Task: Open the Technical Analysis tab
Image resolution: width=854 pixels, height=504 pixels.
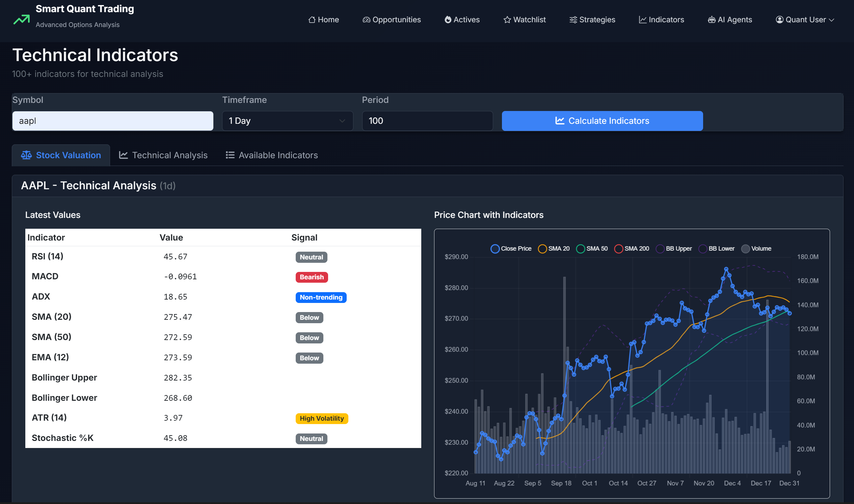Action: tap(163, 155)
